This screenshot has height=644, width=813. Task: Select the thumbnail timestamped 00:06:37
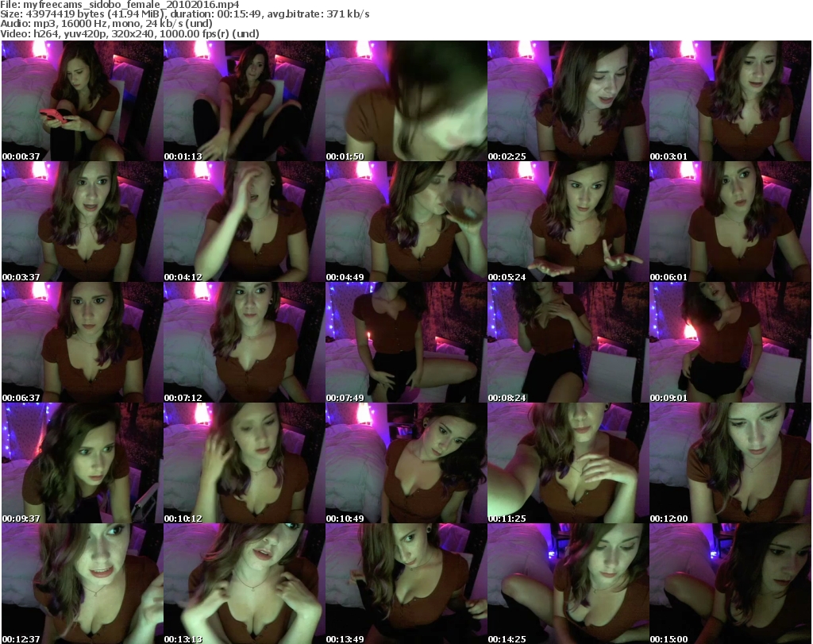pos(82,343)
